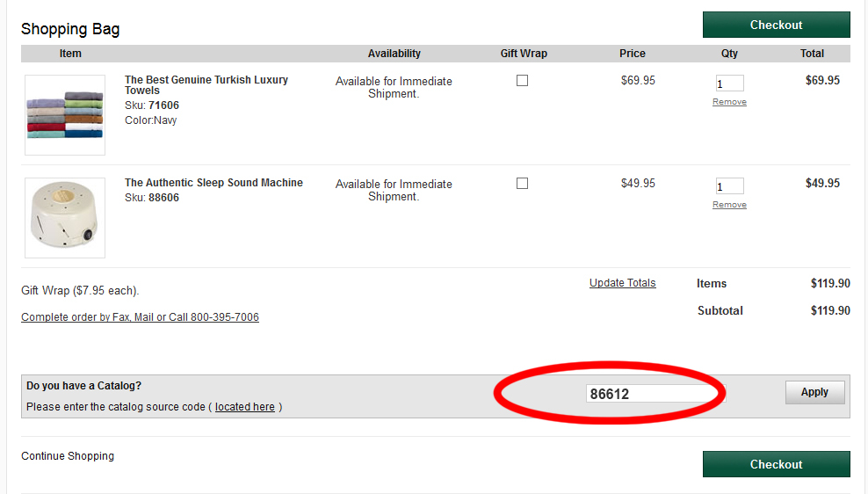
Task: Click the top Checkout button
Action: [x=776, y=25]
